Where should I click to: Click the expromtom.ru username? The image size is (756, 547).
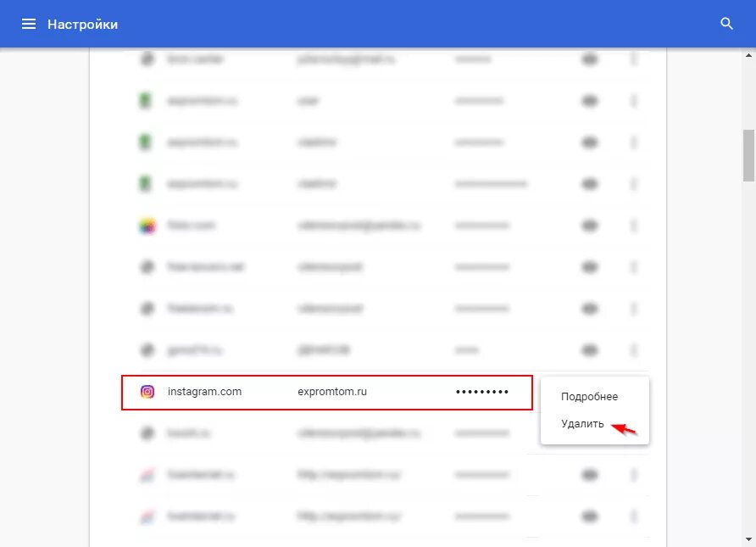[x=332, y=392]
